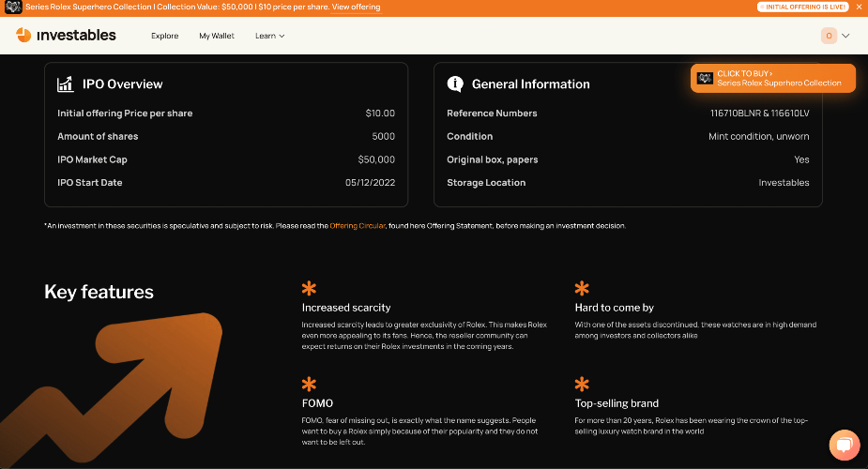Close the top orange announcement banner
This screenshot has width=868, height=469.
coord(860,8)
